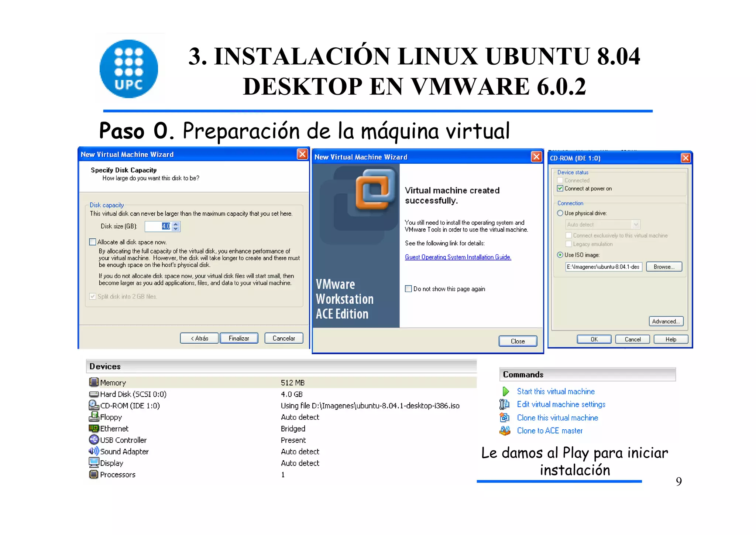Click Edit virtual machine settings
This screenshot has height=535, width=756.
[561, 404]
